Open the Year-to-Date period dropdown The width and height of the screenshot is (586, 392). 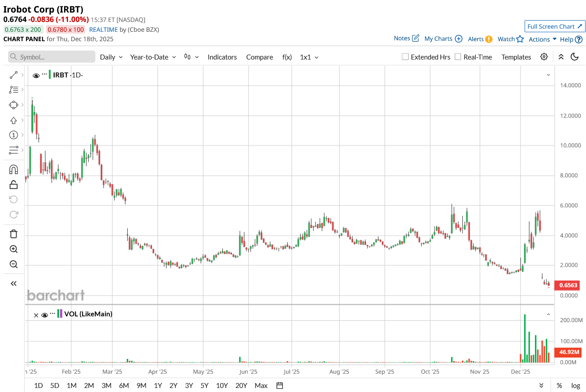click(154, 57)
